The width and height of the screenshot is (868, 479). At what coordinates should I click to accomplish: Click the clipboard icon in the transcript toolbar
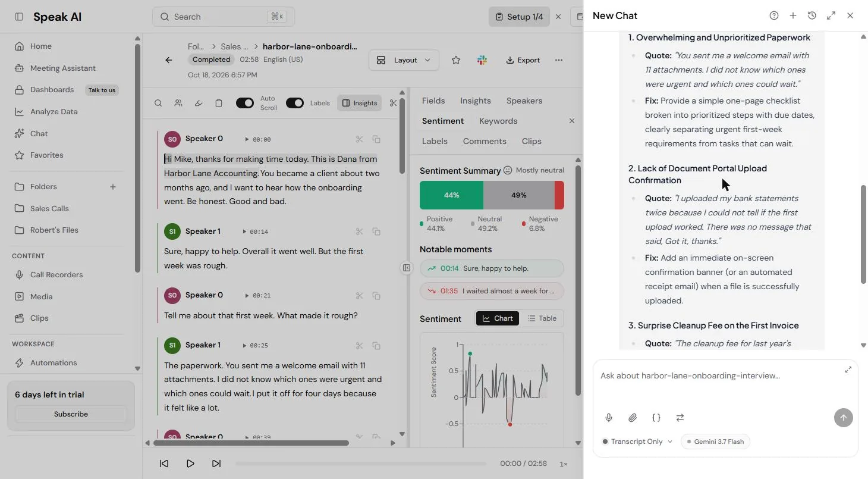pyautogui.click(x=219, y=103)
